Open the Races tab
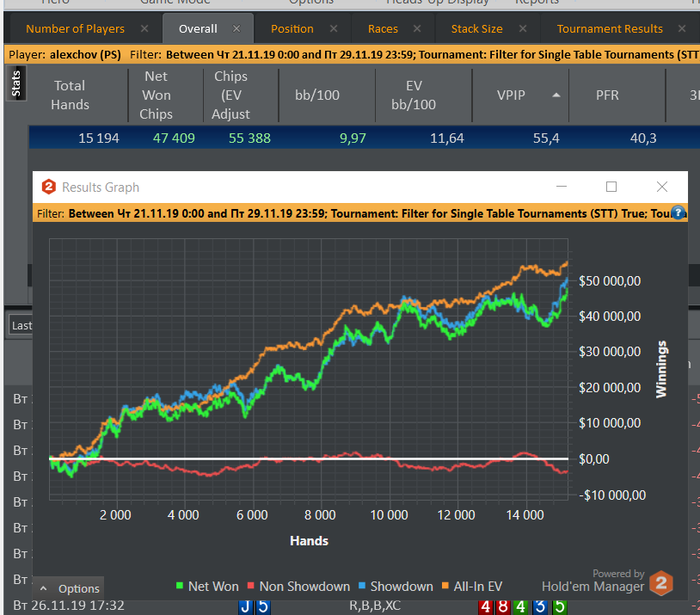Screen dimensions: 700x615 [x=383, y=29]
